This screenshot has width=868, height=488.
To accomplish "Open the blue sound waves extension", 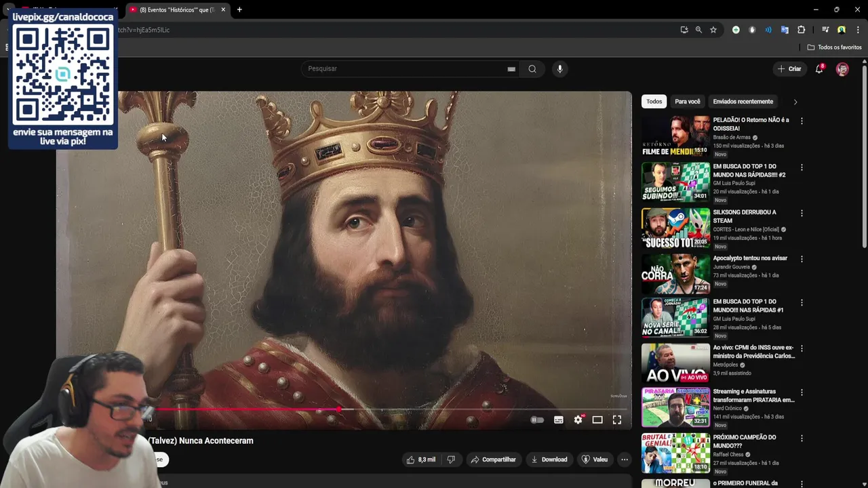I will coord(768,30).
